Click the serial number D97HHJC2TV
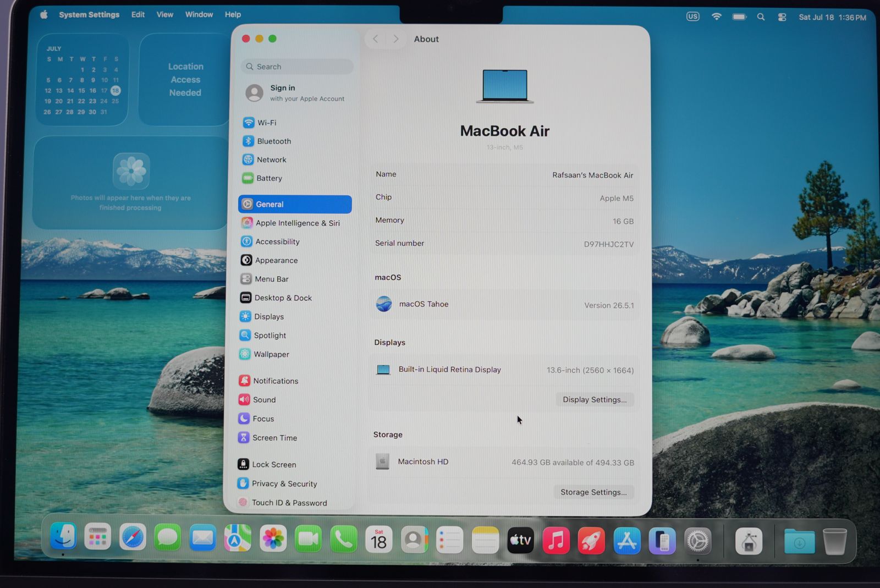Image resolution: width=880 pixels, height=588 pixels. pos(608,244)
